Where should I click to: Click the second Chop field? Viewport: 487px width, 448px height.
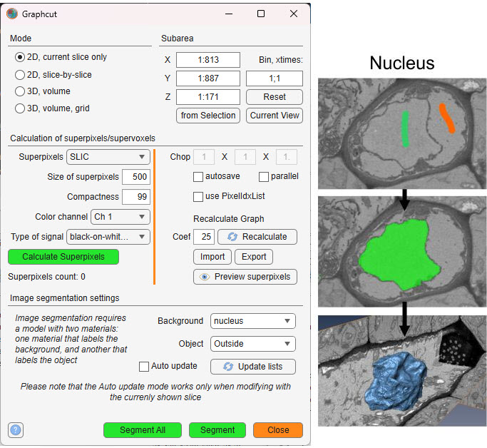[245, 156]
